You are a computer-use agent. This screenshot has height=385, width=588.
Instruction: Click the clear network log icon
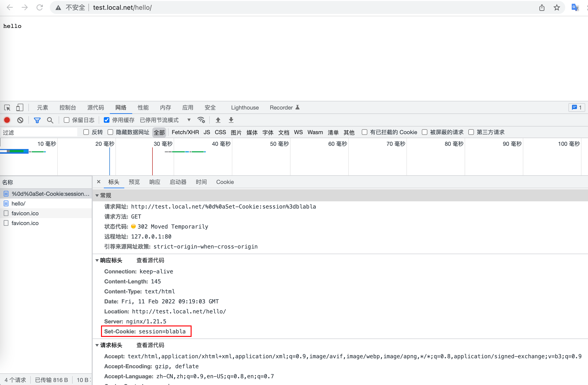pos(20,120)
